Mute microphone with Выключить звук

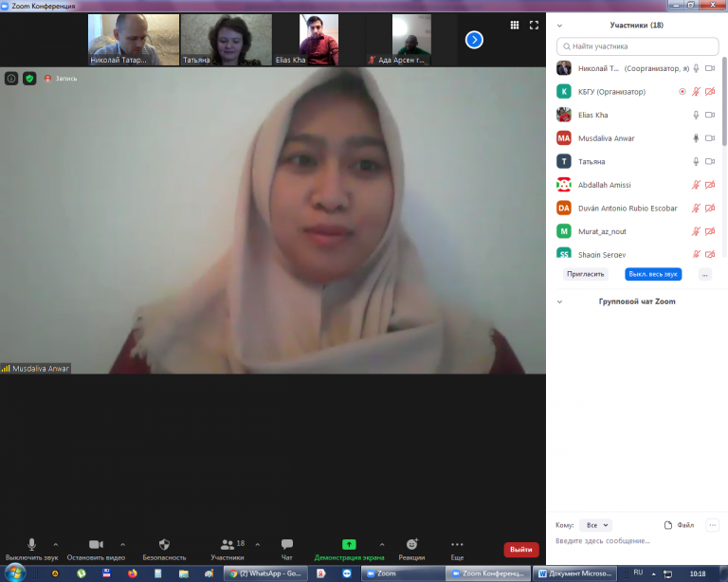[31, 545]
